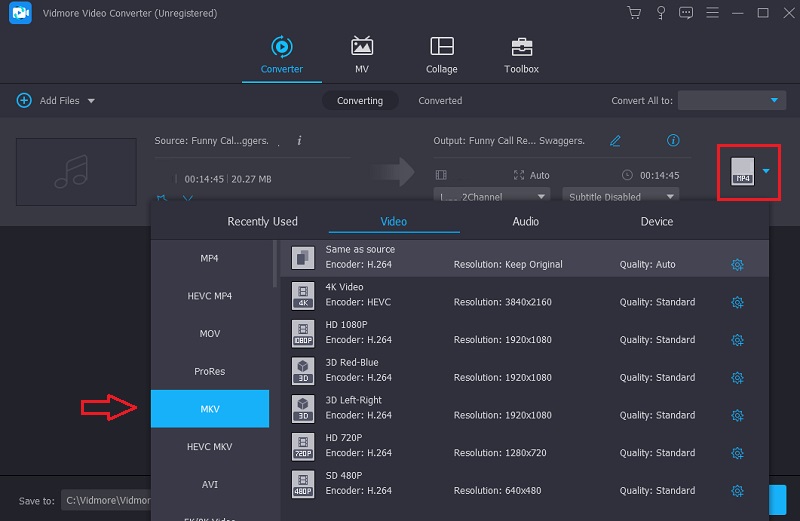Select the Recently Used tab
The image size is (800, 521).
click(262, 222)
